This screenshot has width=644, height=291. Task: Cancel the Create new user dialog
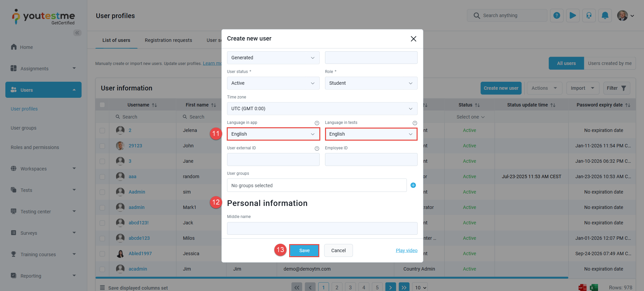pos(338,250)
